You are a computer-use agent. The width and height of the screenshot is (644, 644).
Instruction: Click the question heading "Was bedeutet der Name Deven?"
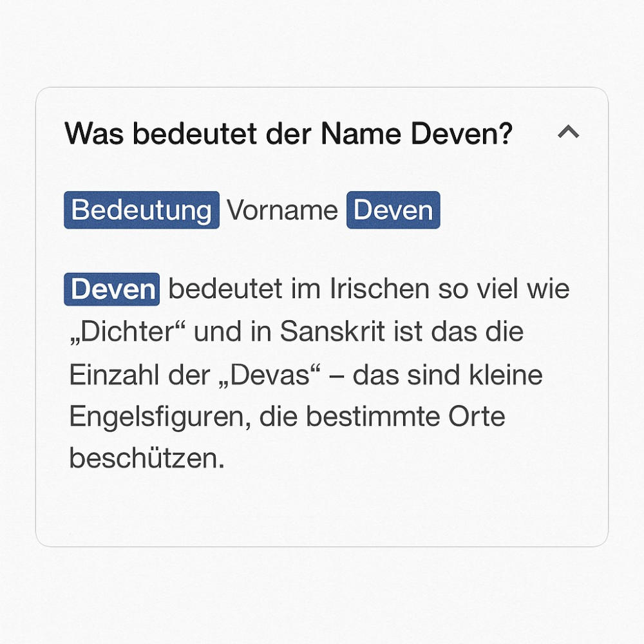pyautogui.click(x=289, y=133)
